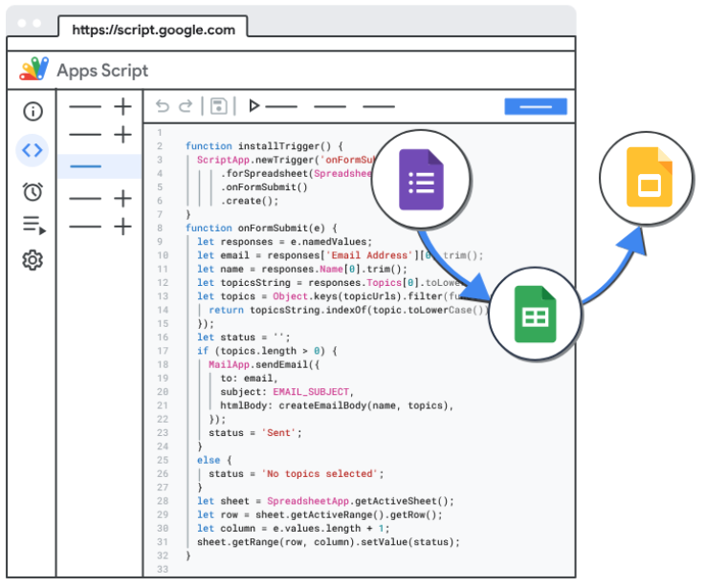Click the 'Email Address' string on line 10

369,255
